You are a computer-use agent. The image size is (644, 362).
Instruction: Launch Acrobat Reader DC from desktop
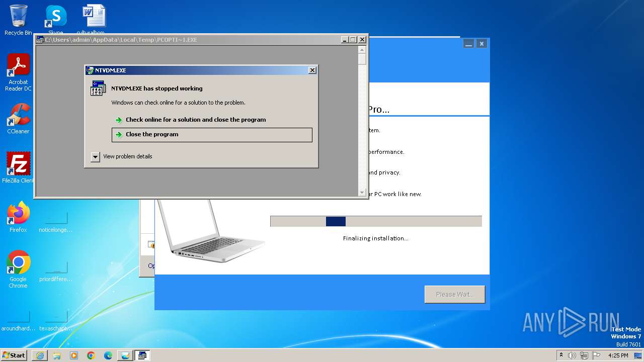[18, 72]
